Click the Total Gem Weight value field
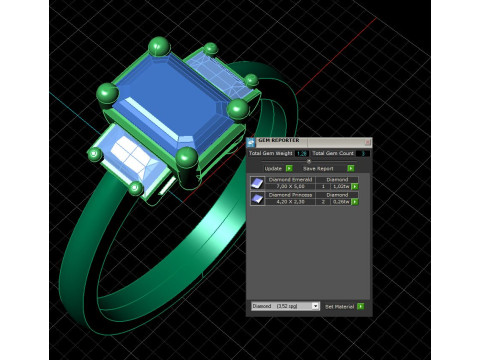Image resolution: width=480 pixels, height=360 pixels. pyautogui.click(x=302, y=153)
